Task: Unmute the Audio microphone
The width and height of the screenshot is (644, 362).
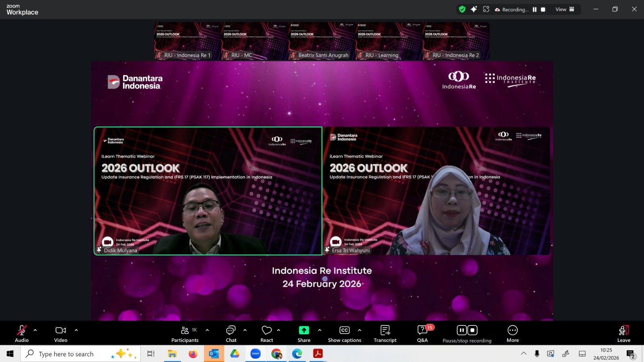Action: pos(22,334)
